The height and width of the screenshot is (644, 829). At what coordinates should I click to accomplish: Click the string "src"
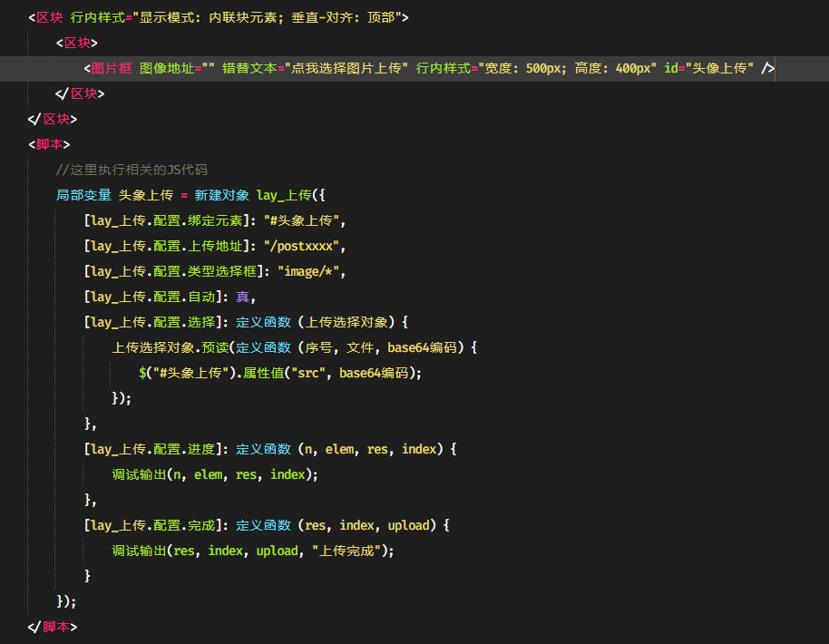coord(308,374)
